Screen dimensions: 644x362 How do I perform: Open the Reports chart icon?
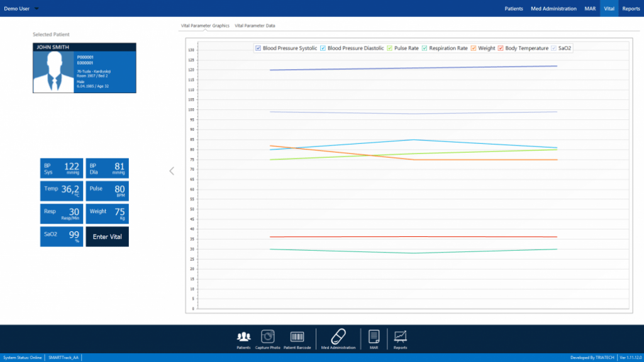[x=400, y=337]
